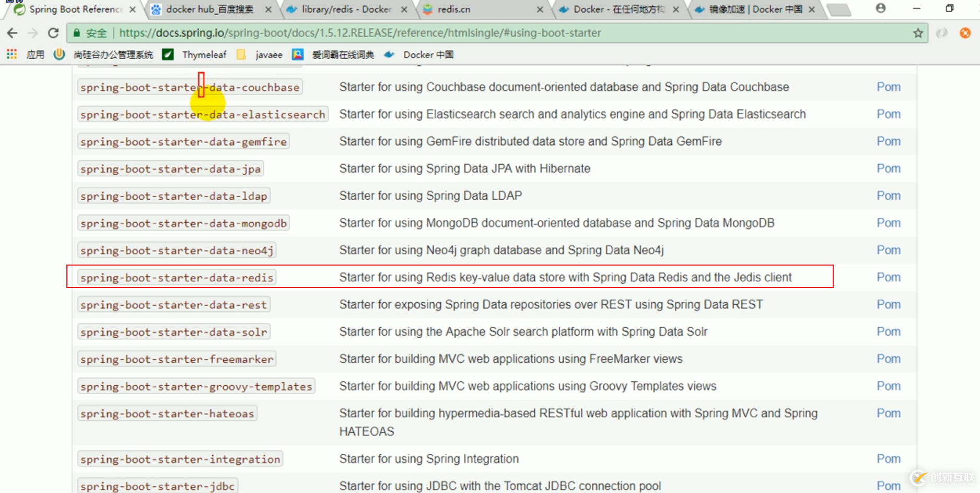Screen dimensions: 980x493
Task: Open the Apps grid shortcut in bookmarks bar
Action: tap(11, 54)
